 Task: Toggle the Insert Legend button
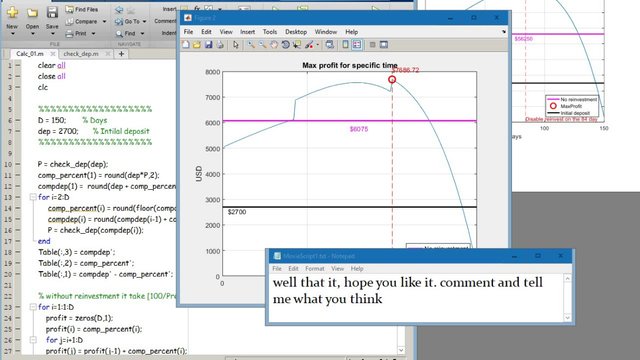357,44
